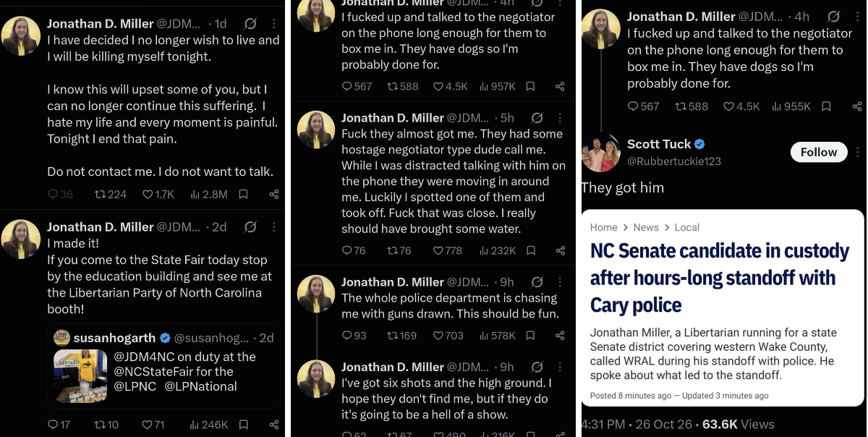Follow Scott Tuck

[x=818, y=152]
